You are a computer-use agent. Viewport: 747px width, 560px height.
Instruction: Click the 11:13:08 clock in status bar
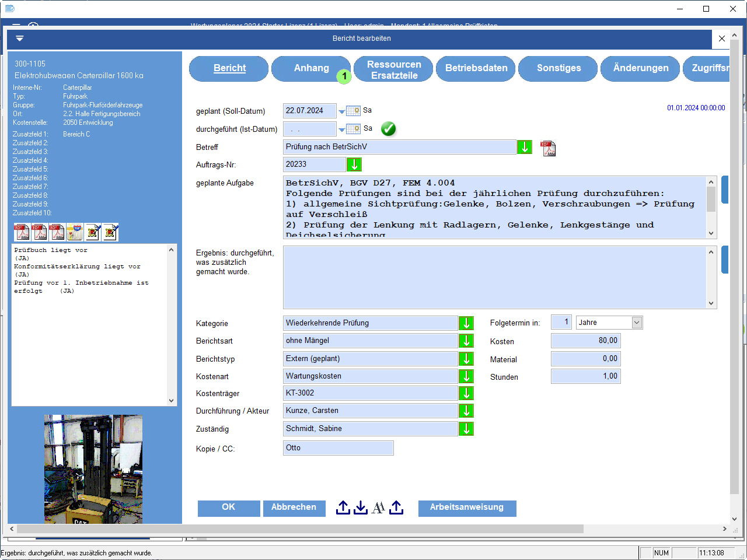[x=711, y=553]
